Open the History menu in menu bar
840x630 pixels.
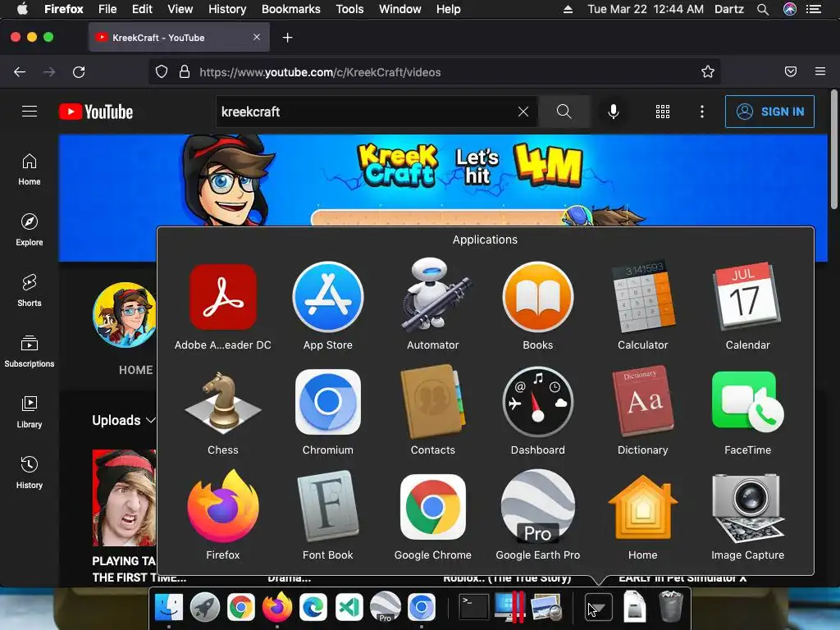pos(227,9)
